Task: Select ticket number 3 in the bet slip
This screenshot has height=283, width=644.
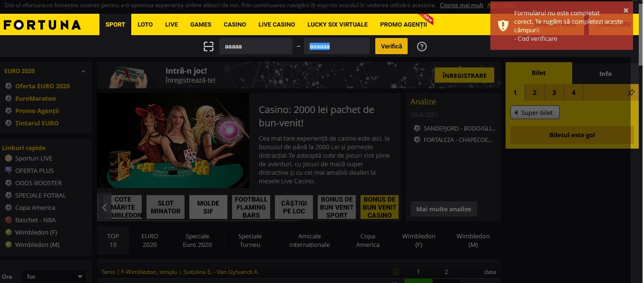Action: 554,93
